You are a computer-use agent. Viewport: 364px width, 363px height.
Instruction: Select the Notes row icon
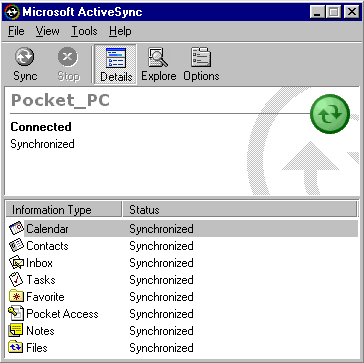[16, 331]
